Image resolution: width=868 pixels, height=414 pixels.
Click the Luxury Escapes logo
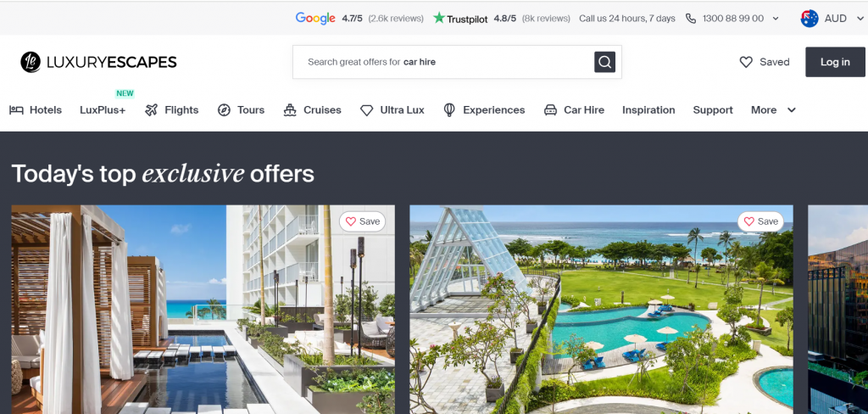[x=98, y=62]
